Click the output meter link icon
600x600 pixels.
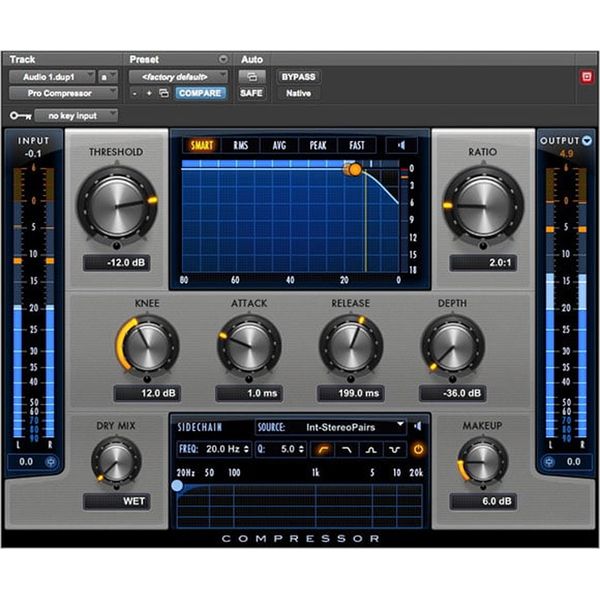click(549, 462)
